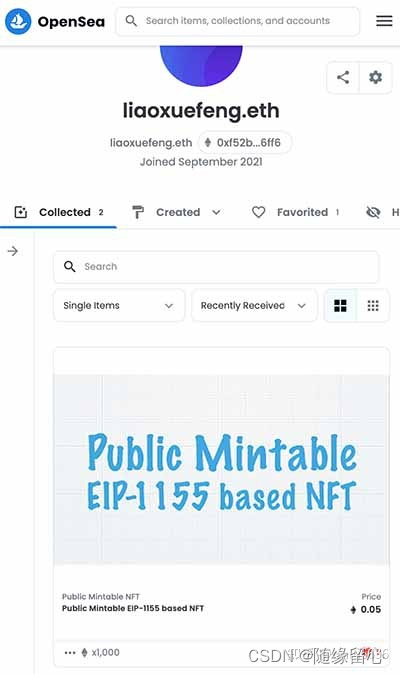Click Public Mintable NFT collection link
The height and width of the screenshot is (674, 400).
pos(101,597)
